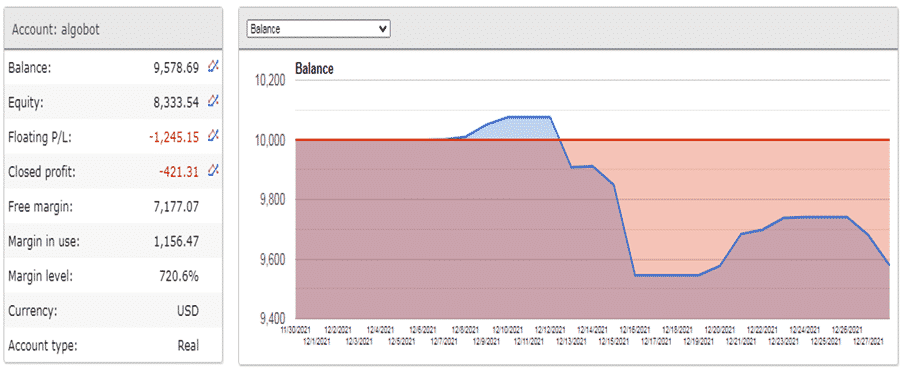Open the Balance chart type dropdown
Image resolution: width=902 pixels, height=371 pixels.
tap(319, 29)
